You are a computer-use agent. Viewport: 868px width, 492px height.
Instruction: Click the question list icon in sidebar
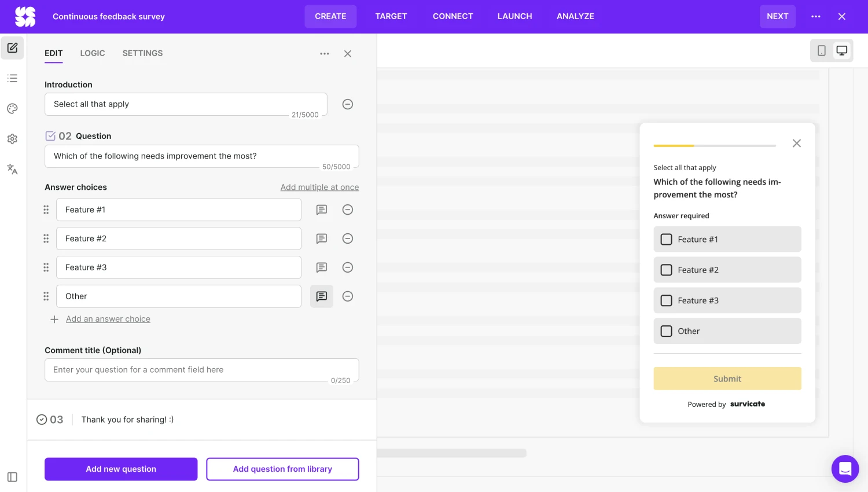pos(12,78)
